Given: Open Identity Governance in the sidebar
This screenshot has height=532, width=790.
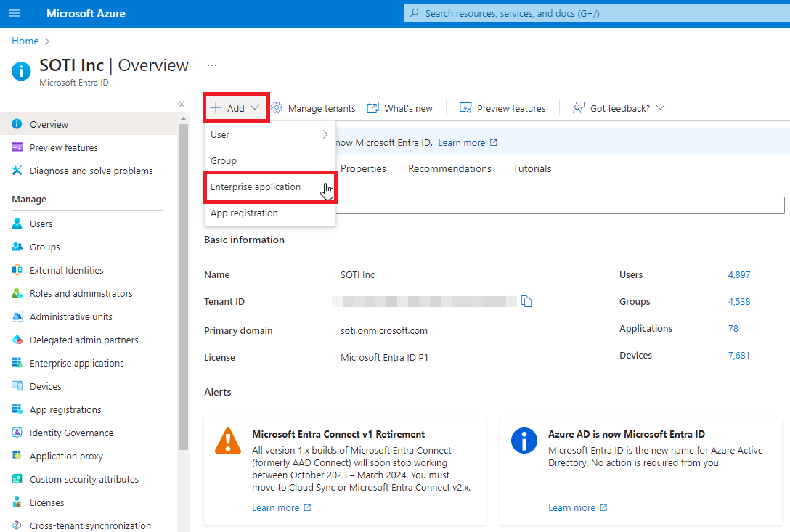Looking at the screenshot, I should (71, 433).
